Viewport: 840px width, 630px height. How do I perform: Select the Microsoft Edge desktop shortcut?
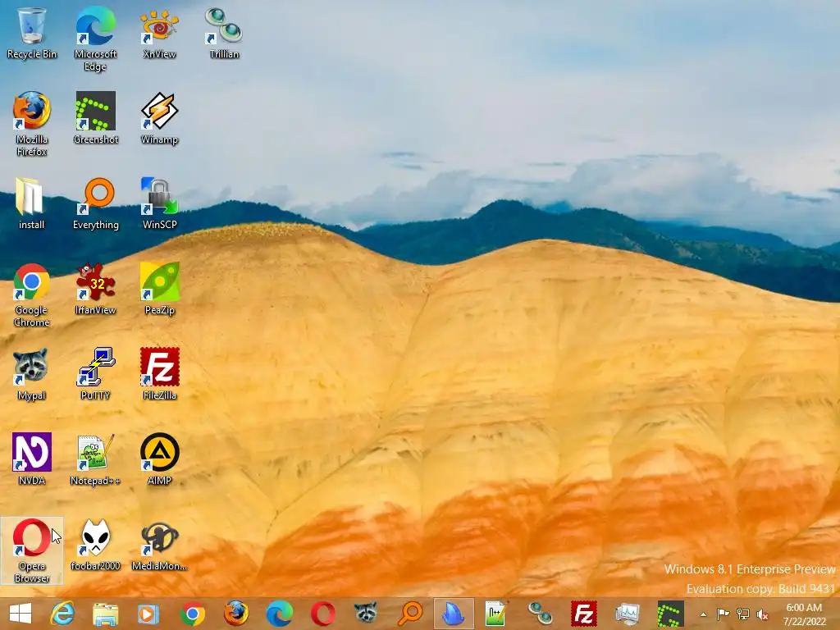(x=95, y=39)
